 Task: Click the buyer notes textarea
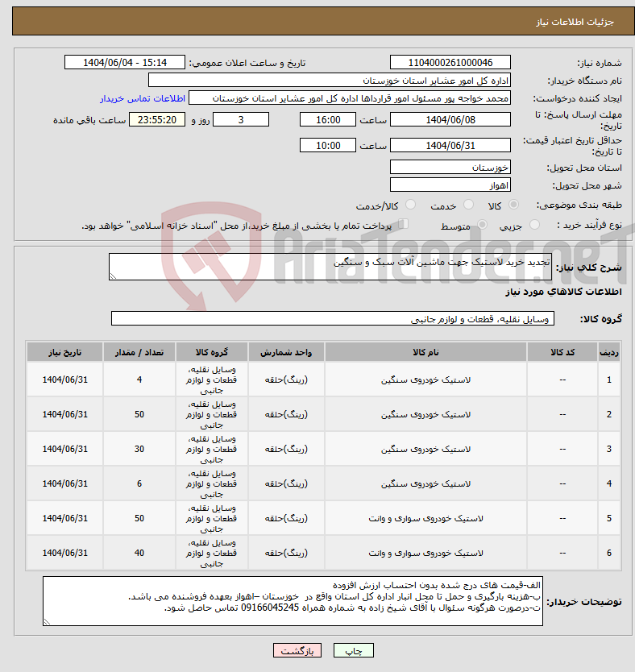[293, 601]
